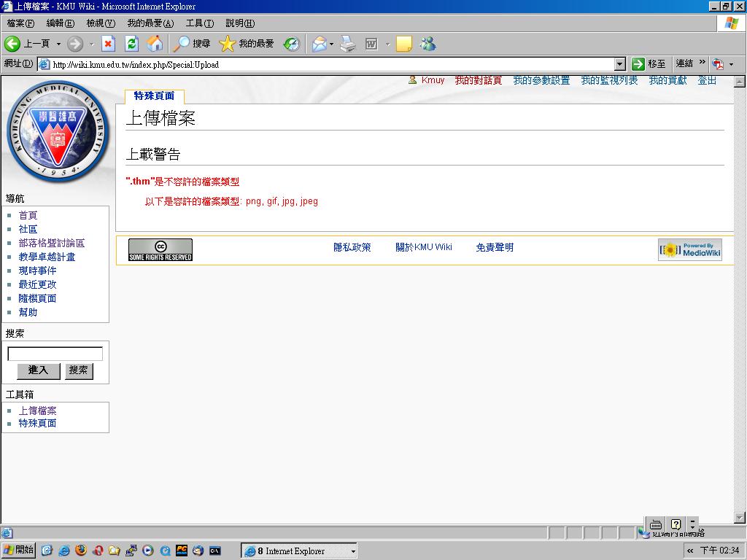Open the folder icon in quick launch
747x560 pixels.
click(x=115, y=551)
